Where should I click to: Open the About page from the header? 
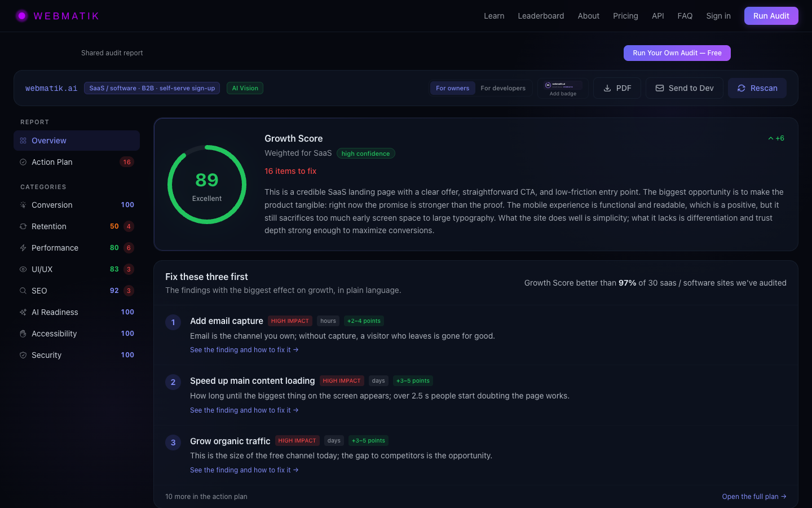pos(588,16)
